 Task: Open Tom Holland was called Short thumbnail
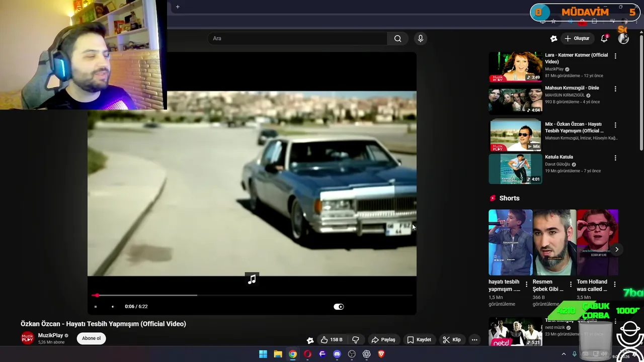(598, 243)
